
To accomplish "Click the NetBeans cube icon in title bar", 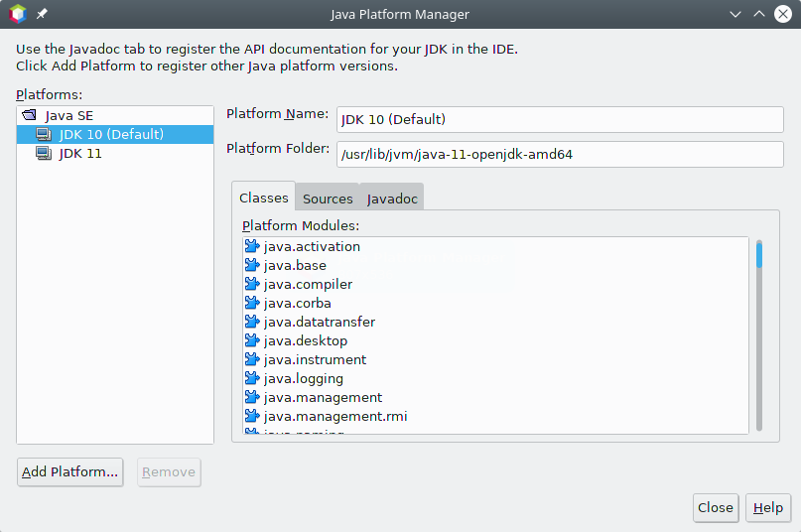I will pos(17,14).
